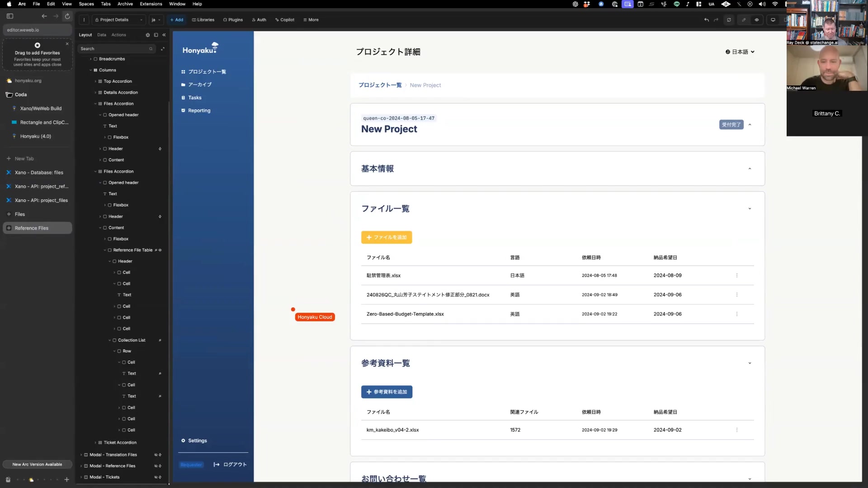Click the yellow ファイルを追加 button
The height and width of the screenshot is (488, 868).
386,237
